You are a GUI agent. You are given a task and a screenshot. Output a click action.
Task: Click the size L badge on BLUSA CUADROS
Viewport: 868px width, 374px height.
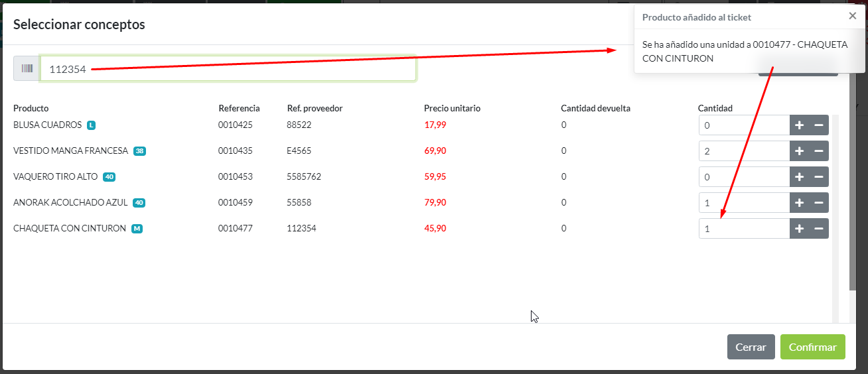coord(92,125)
